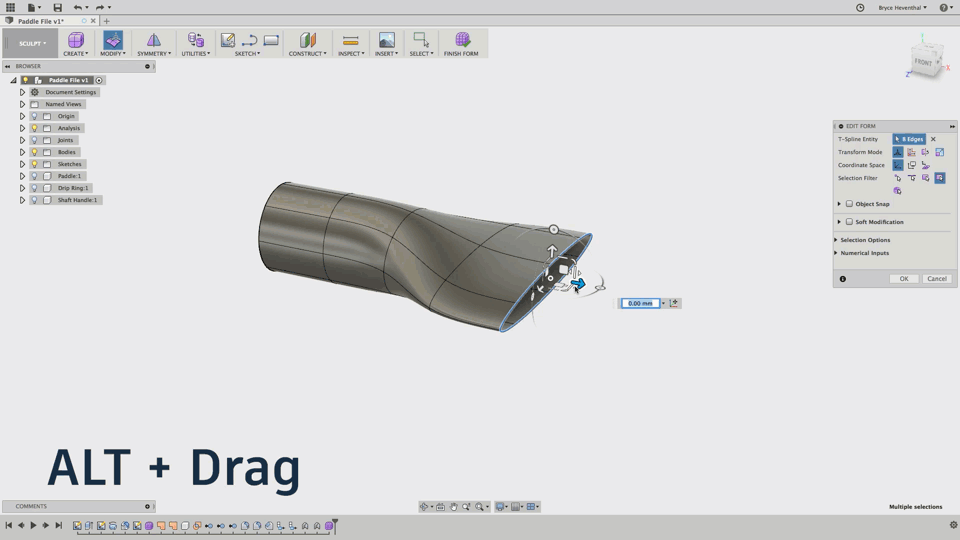Enable the Object Snap checkbox
Viewport: 960px width, 540px height.
click(849, 204)
